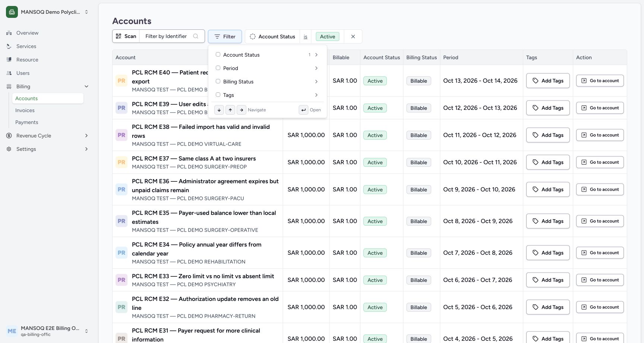Viewport: 644px width, 343px height.
Task: Add Tags to PCL RCM E35
Action: pos(548,221)
